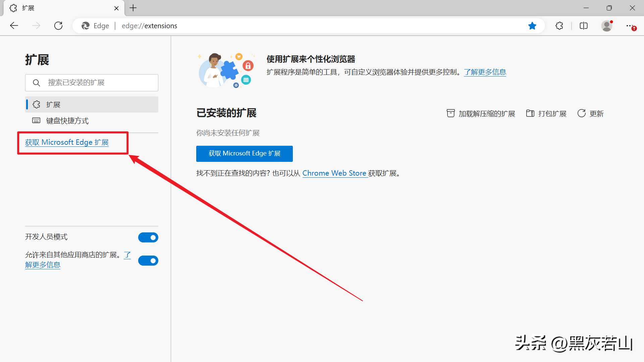Go back using the browser back arrow

click(x=14, y=26)
